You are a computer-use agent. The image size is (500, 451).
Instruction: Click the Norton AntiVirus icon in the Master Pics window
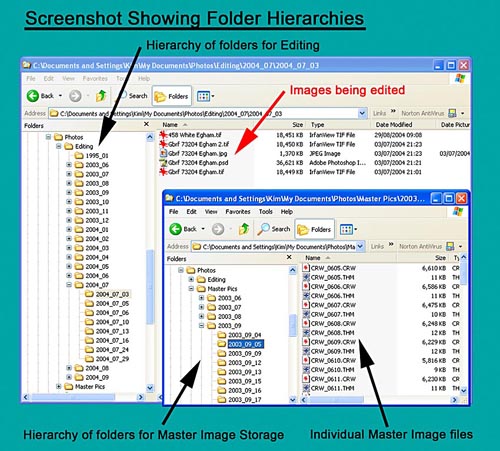[x=450, y=246]
